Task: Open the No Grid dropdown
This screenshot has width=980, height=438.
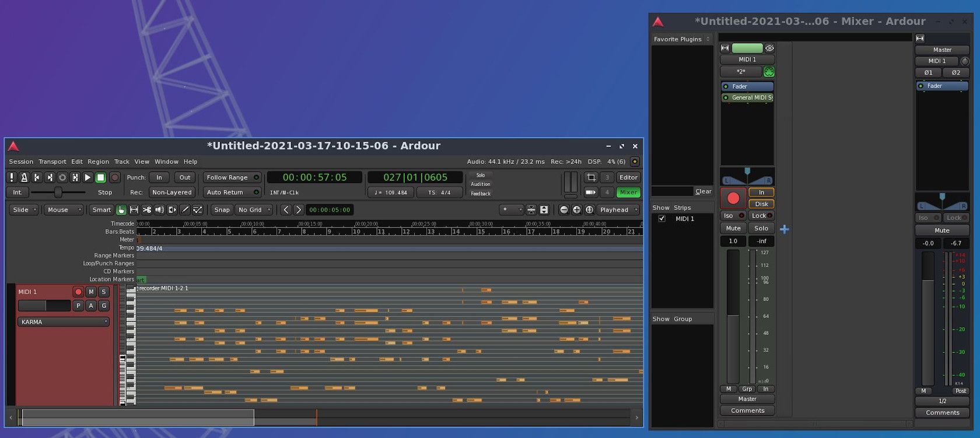Action: pos(254,210)
